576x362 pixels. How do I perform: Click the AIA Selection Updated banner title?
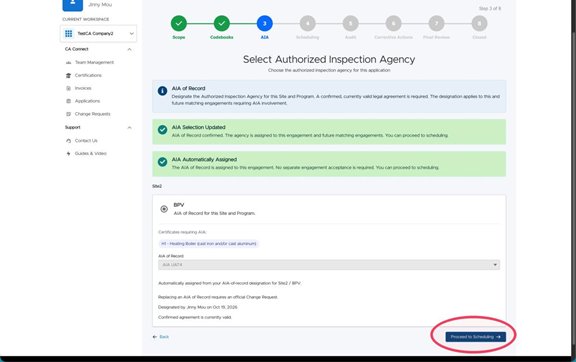click(198, 127)
